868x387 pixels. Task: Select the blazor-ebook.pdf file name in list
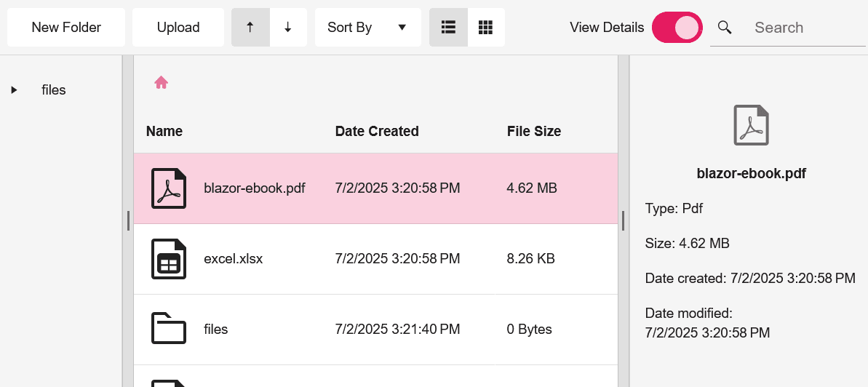coord(255,188)
